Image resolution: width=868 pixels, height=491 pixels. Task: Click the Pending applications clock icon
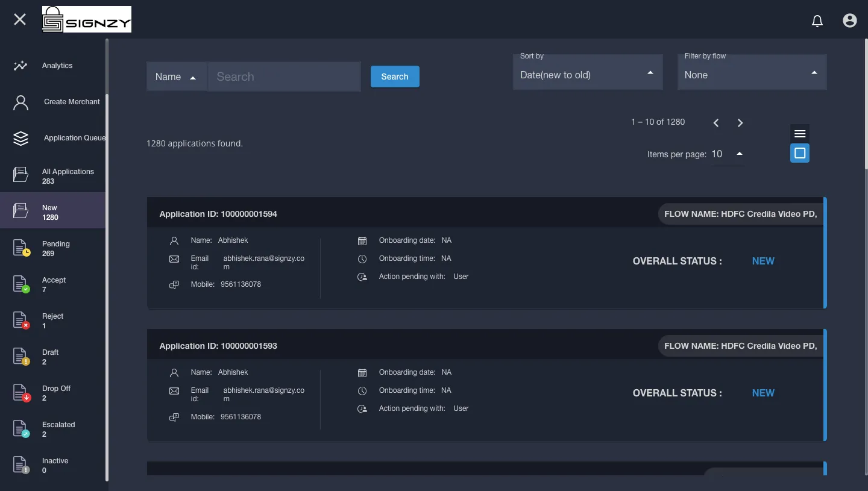(x=22, y=248)
